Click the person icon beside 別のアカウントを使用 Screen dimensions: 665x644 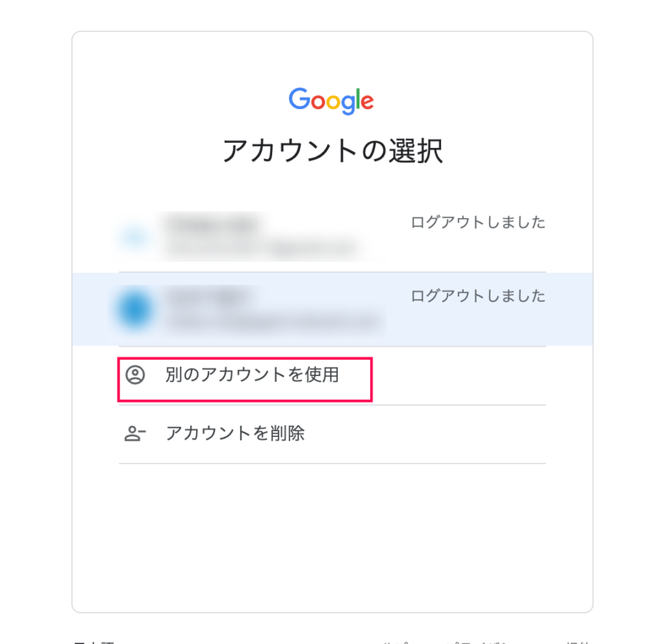point(135,375)
